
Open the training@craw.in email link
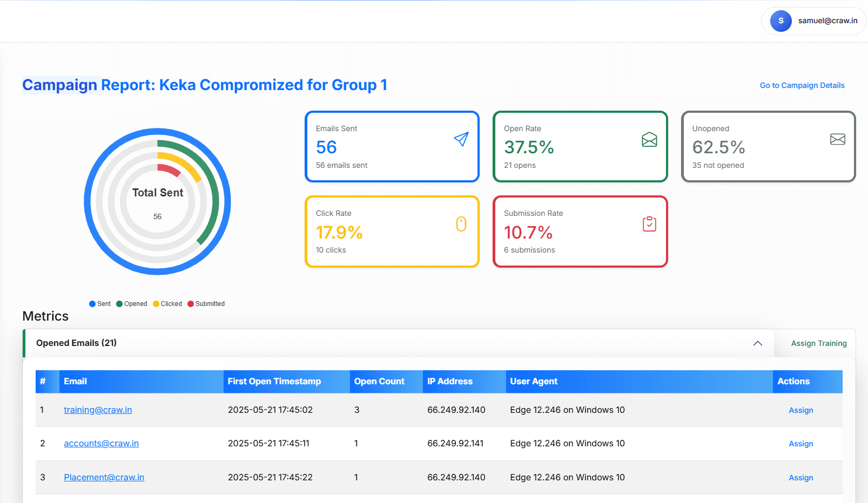pyautogui.click(x=98, y=410)
